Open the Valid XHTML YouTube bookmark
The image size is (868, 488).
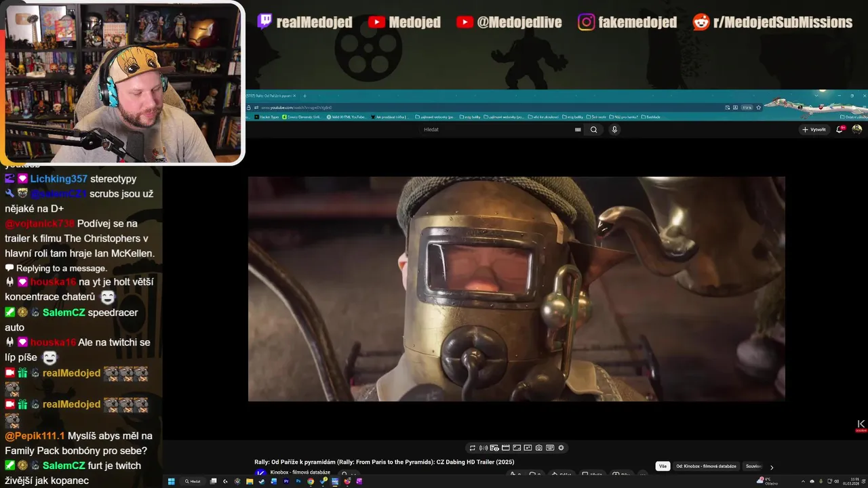click(347, 117)
